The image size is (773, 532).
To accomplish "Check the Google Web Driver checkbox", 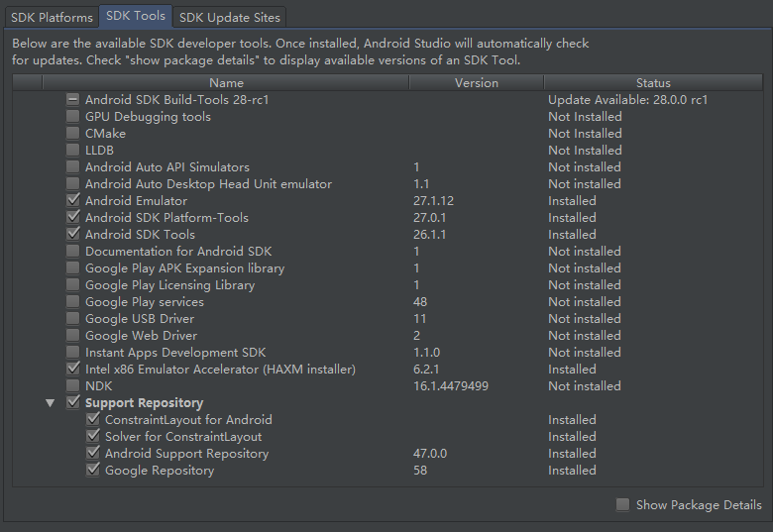I will pos(73,336).
